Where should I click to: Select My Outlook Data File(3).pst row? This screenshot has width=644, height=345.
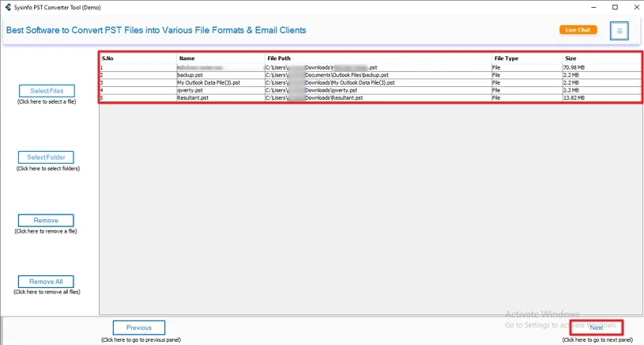[x=370, y=82]
